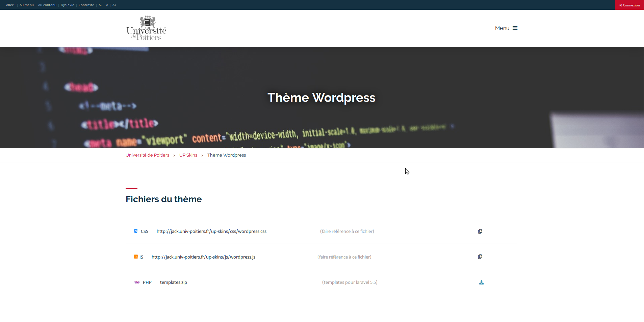Image resolution: width=644 pixels, height=322 pixels.
Task: Click the JS file type icon
Action: coord(136,257)
